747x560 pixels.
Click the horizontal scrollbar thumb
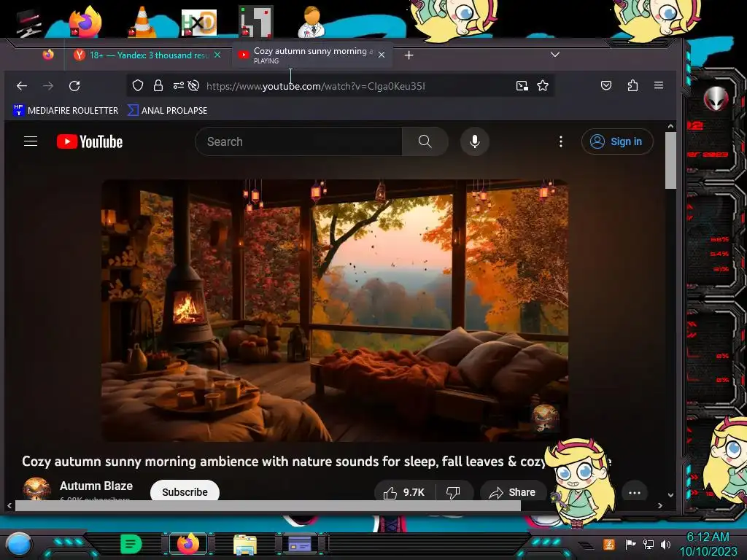(x=268, y=506)
